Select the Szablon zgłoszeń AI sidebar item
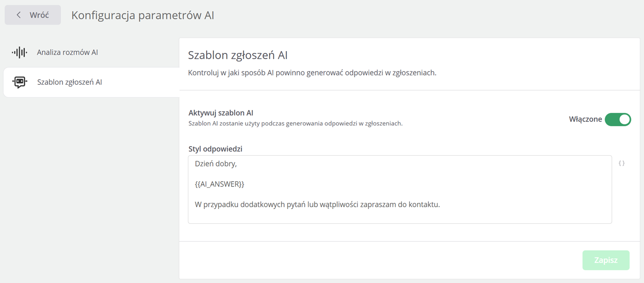The width and height of the screenshot is (644, 283). (91, 83)
